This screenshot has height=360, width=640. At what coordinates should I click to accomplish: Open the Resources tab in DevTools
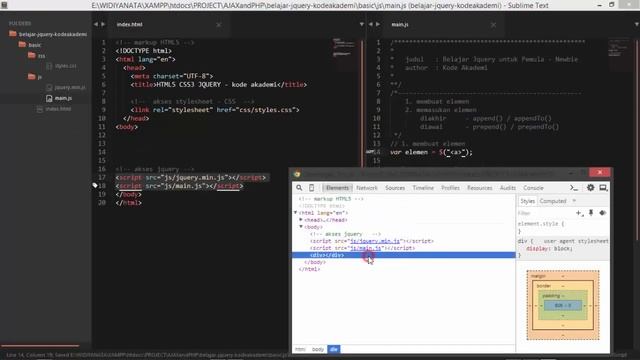[480, 188]
